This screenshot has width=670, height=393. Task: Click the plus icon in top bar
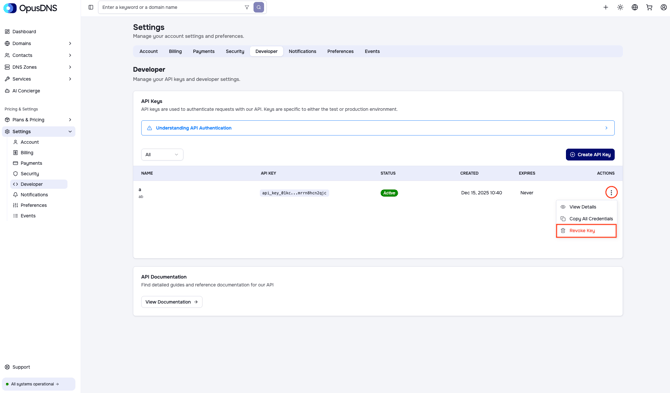[x=605, y=7]
